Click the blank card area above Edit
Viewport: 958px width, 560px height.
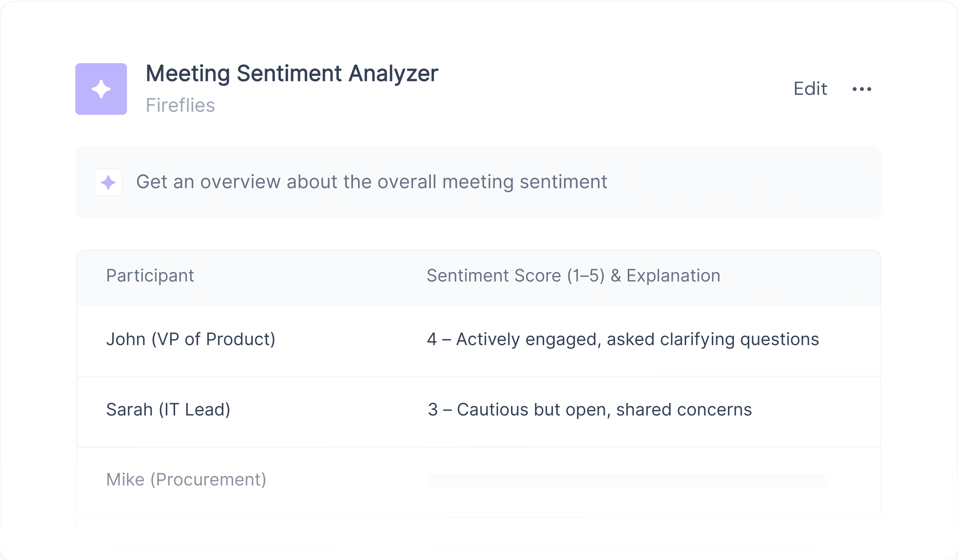click(810, 42)
